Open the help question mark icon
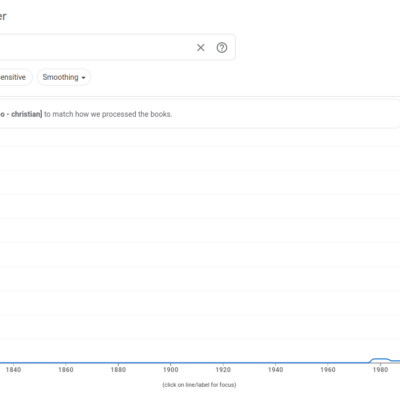The height and width of the screenshot is (400, 400). [222, 48]
